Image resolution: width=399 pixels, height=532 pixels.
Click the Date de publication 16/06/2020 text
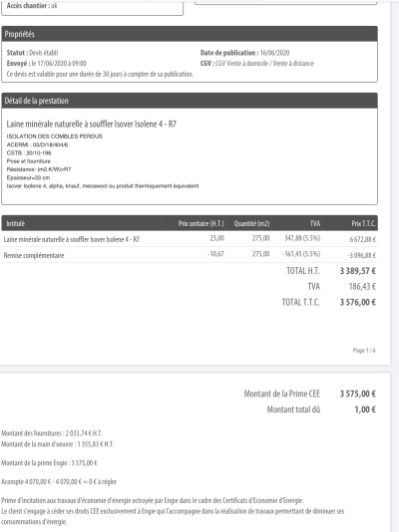point(244,53)
